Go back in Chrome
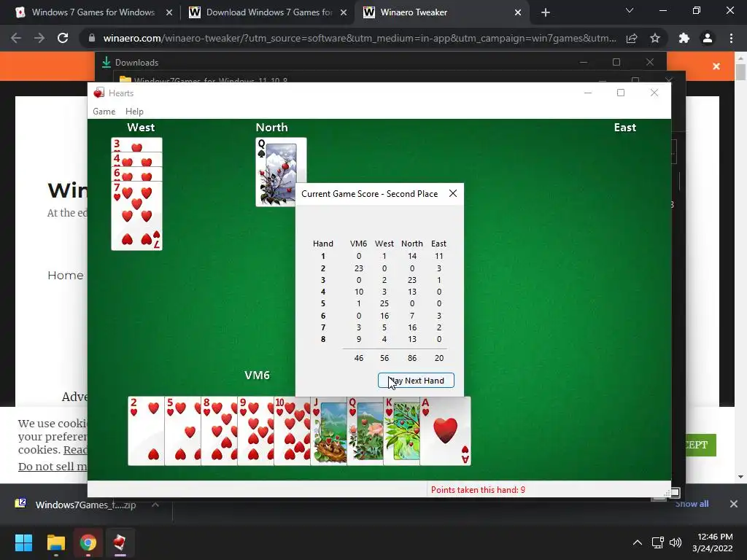The image size is (747, 560). [x=16, y=38]
